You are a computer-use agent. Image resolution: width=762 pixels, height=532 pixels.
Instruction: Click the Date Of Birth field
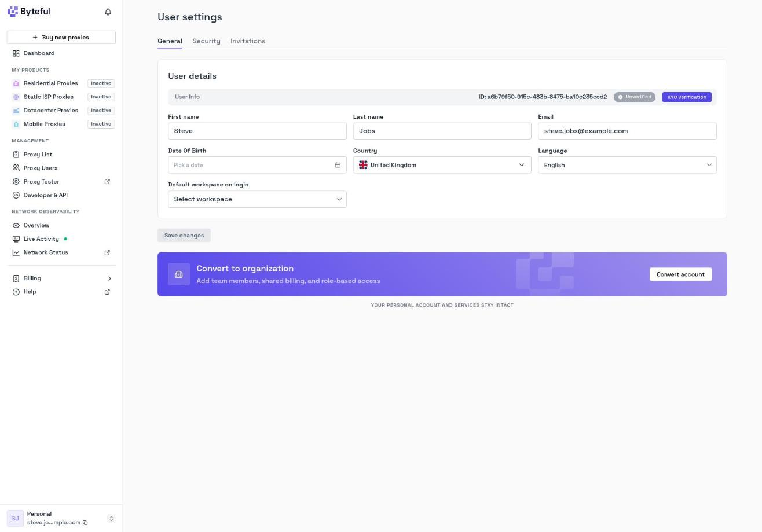tap(257, 165)
